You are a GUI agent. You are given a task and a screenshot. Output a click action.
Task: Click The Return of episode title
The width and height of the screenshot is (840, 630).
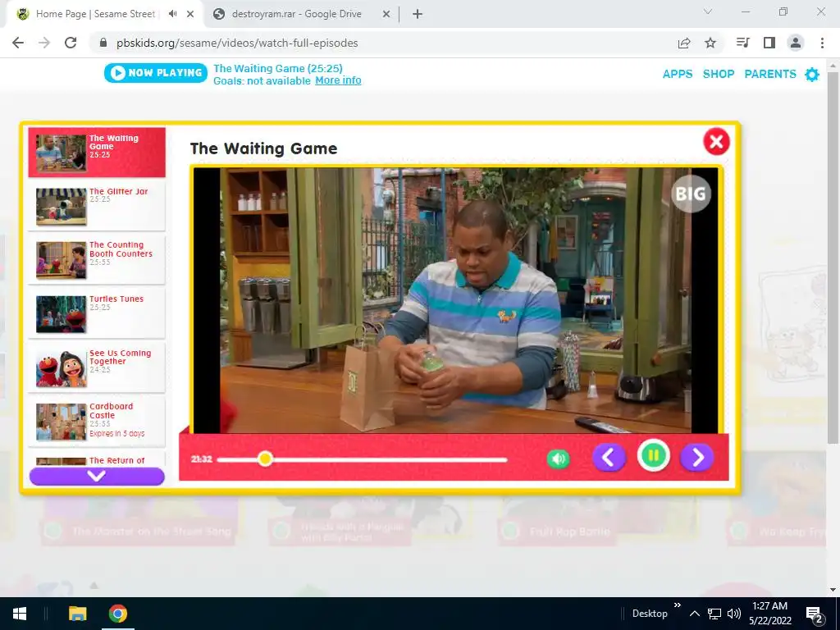[x=116, y=461]
